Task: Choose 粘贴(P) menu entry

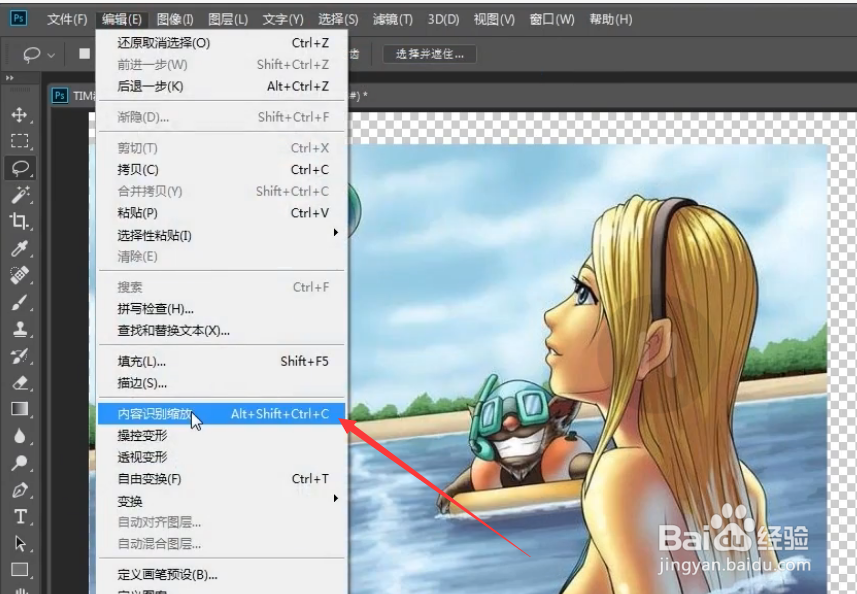Action: point(222,213)
